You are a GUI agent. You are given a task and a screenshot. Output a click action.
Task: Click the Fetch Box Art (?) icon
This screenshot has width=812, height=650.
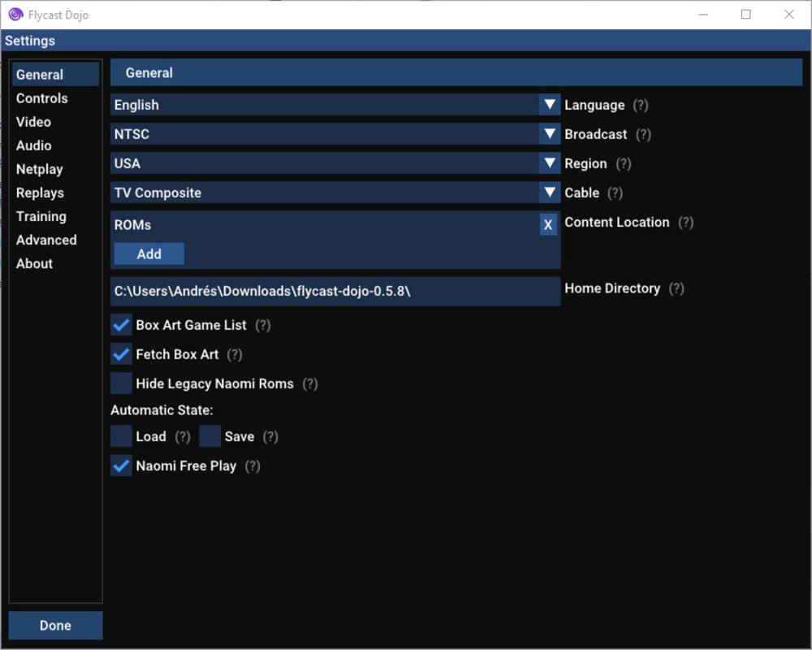(x=235, y=354)
